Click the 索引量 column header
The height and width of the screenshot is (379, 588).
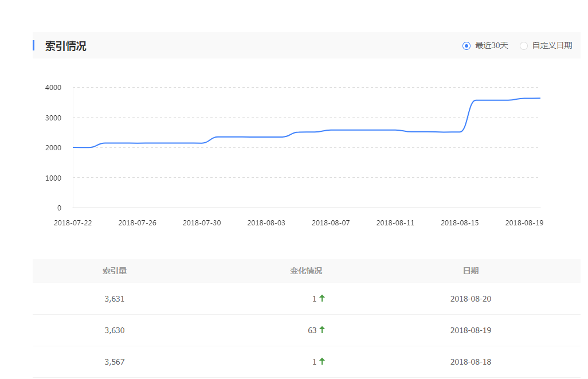(x=115, y=271)
